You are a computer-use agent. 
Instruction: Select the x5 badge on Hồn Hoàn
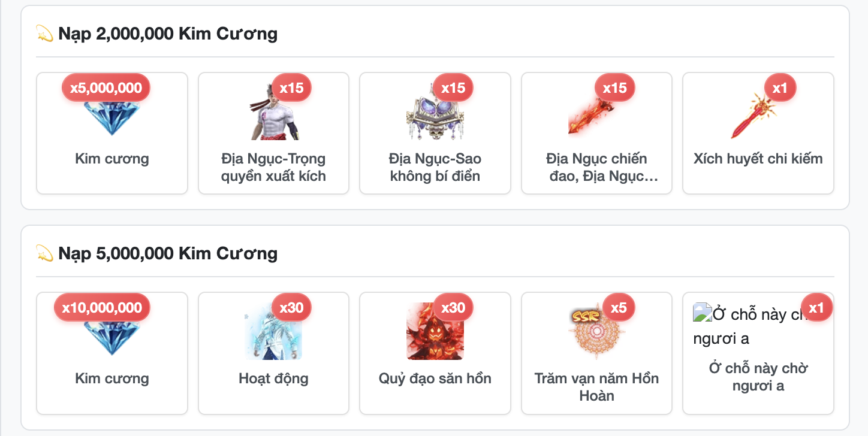click(619, 308)
